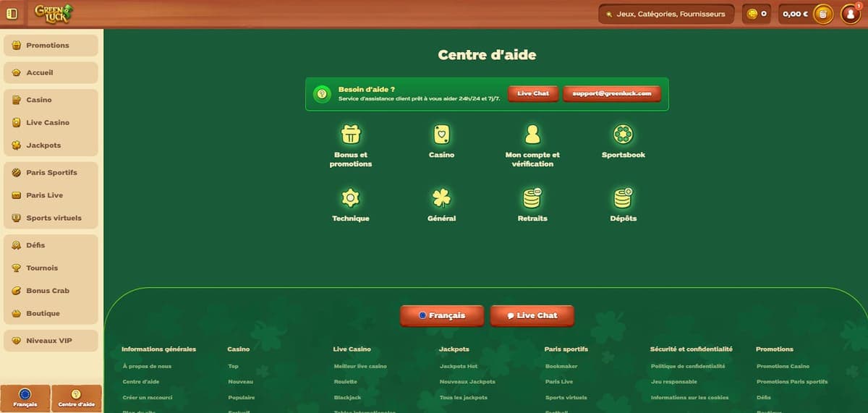Open footer link Nouveaux Jackpots
This screenshot has width=868, height=413.
click(x=467, y=382)
